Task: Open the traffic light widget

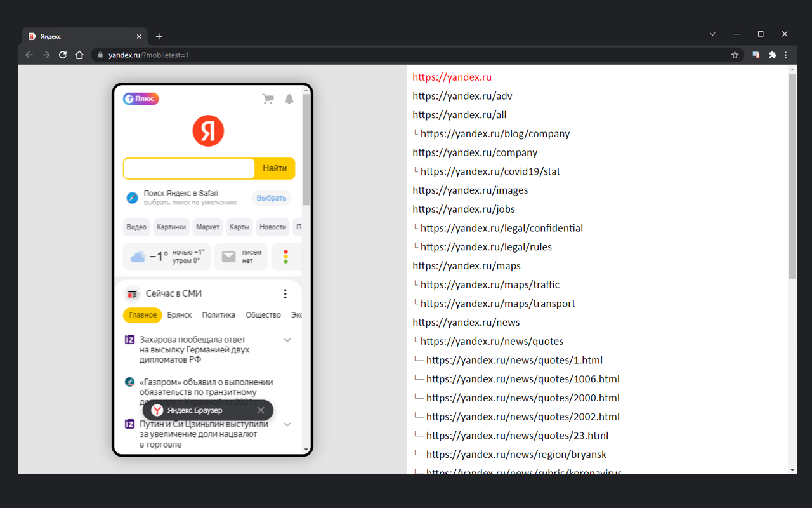Action: click(286, 257)
